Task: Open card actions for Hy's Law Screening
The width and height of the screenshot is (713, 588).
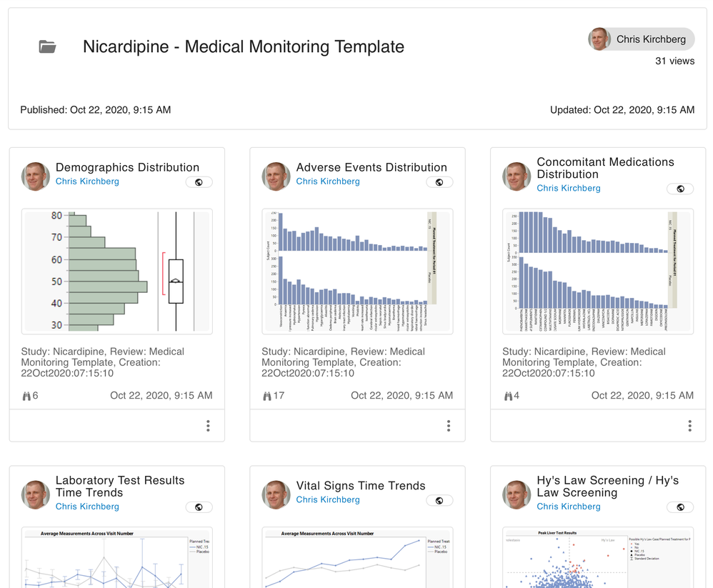Action: [x=689, y=584]
